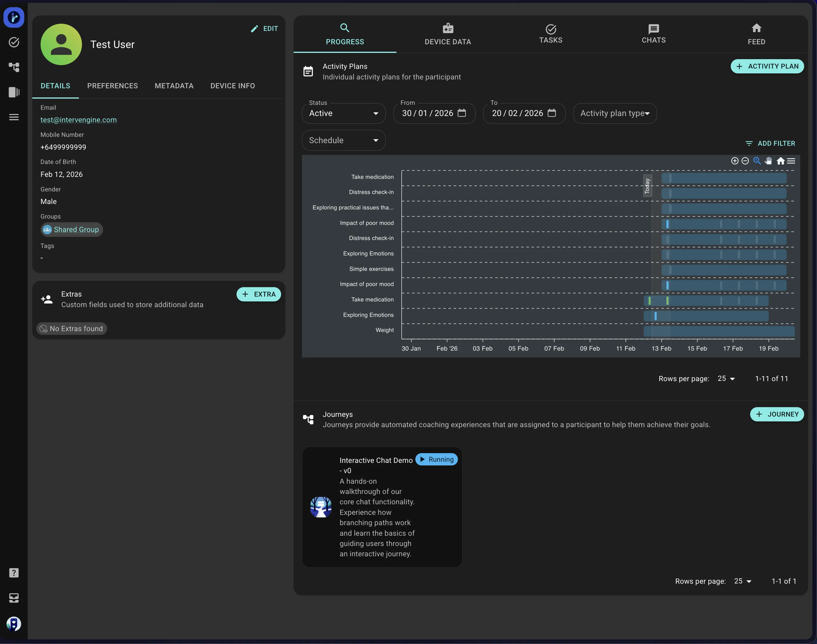Reset the chart view with the home icon

click(x=781, y=161)
